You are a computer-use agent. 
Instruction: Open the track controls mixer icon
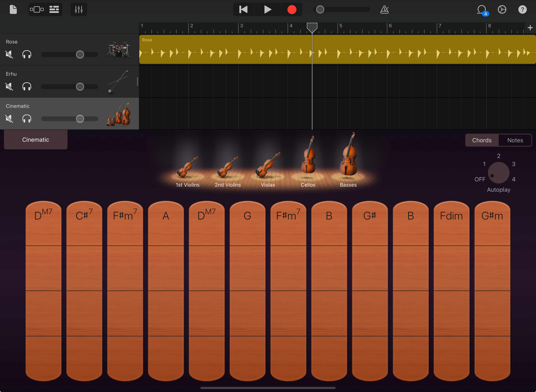coord(79,9)
